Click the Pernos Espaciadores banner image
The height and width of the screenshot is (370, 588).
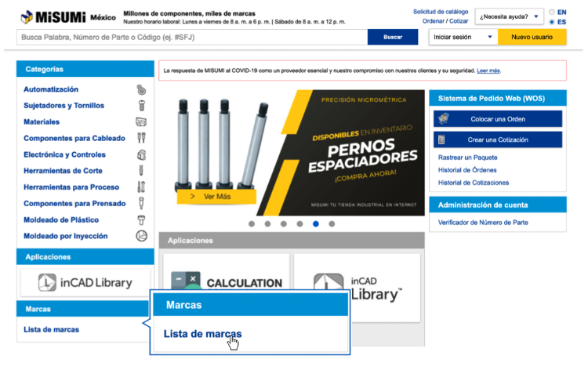pyautogui.click(x=292, y=153)
